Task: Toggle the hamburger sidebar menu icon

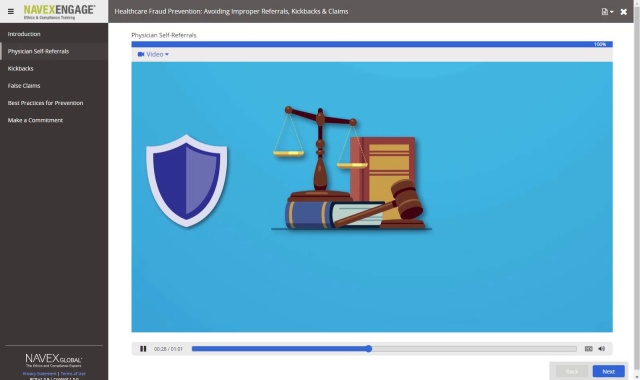Action: (11, 11)
